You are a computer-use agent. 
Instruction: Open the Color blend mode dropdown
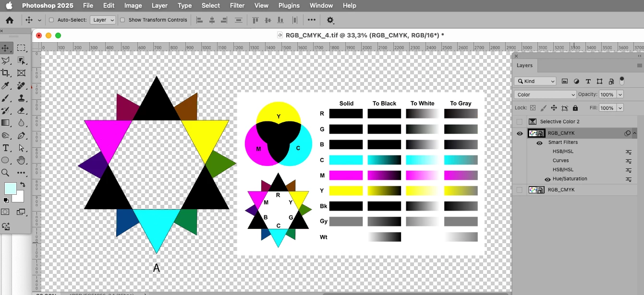pyautogui.click(x=545, y=95)
